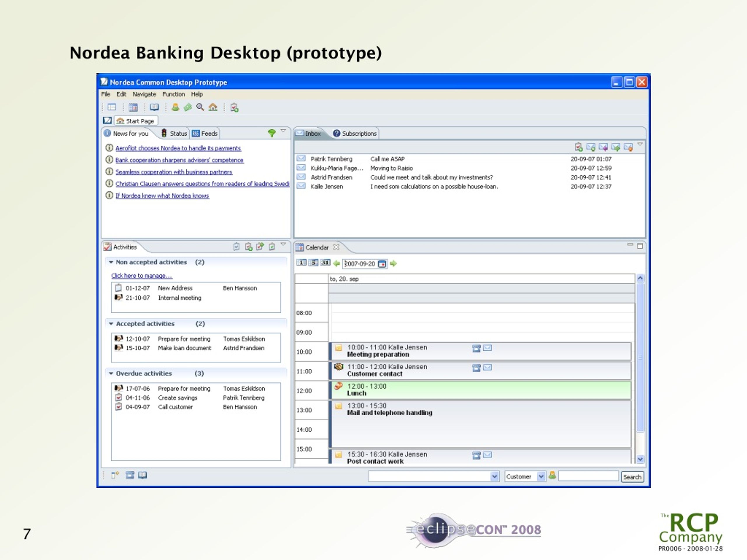The height and width of the screenshot is (560, 747).
Task: Click phone icon on 15:30 Post contact work entry
Action: (476, 456)
